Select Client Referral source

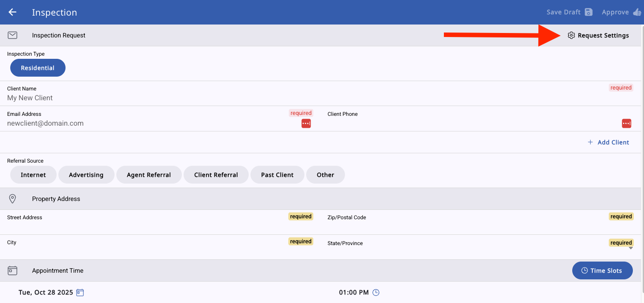(216, 175)
